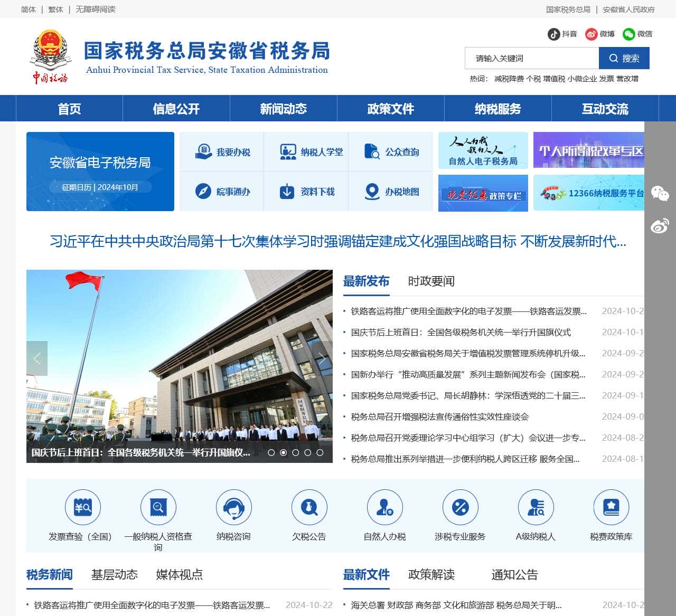
Task: Select the 纳税咨询 icon
Action: click(x=234, y=507)
